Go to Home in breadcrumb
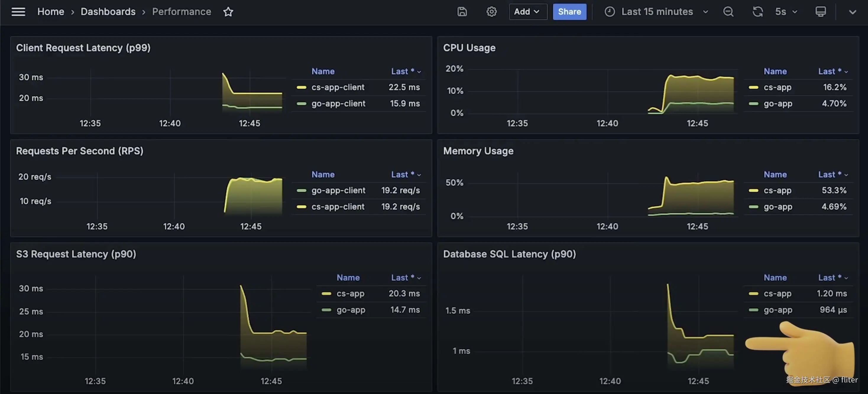This screenshot has height=394, width=868. (51, 12)
